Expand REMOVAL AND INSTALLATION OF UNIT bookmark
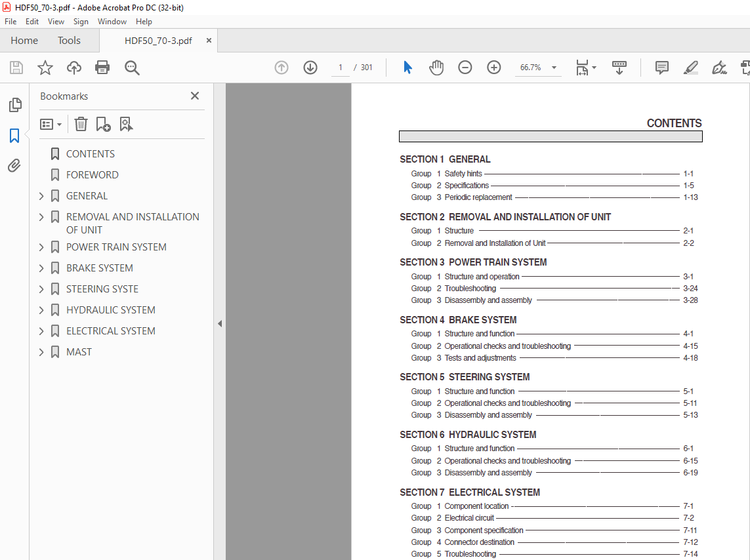This screenshot has width=750, height=560. 41,217
